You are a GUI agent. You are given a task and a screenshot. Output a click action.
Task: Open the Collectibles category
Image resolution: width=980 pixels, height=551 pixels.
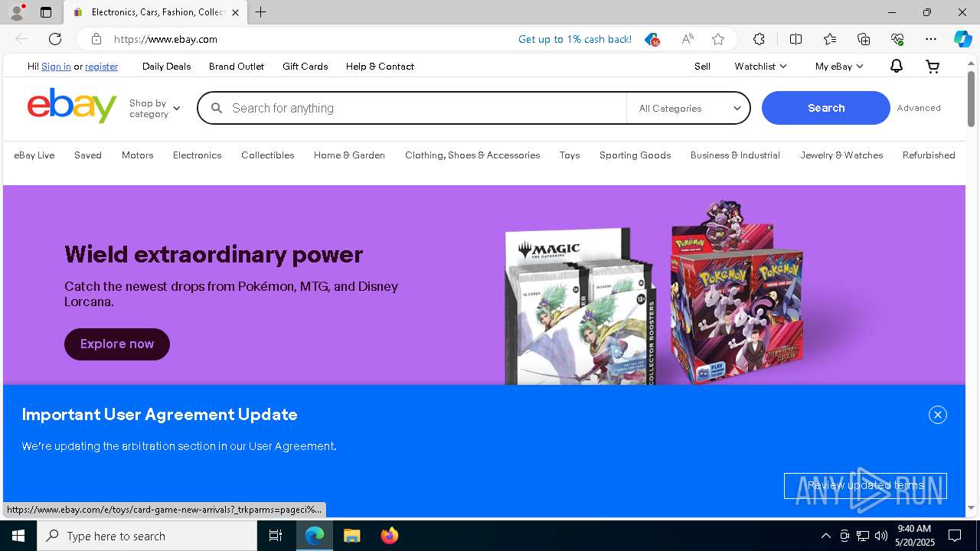(x=267, y=155)
